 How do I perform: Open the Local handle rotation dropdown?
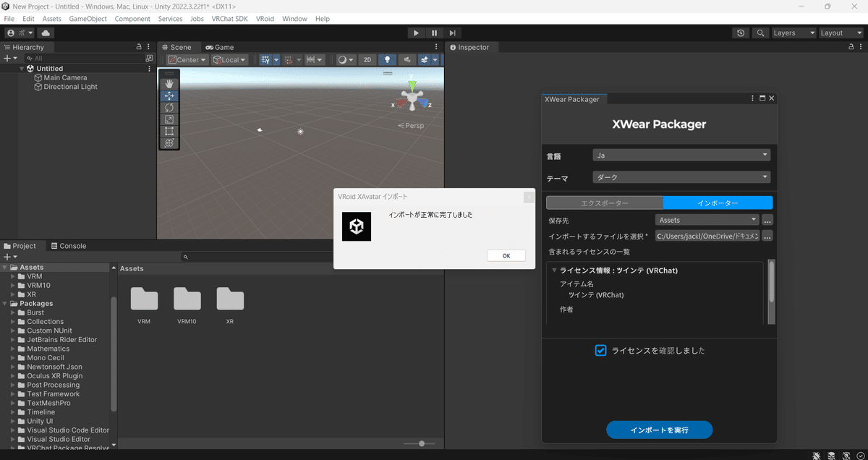(229, 60)
